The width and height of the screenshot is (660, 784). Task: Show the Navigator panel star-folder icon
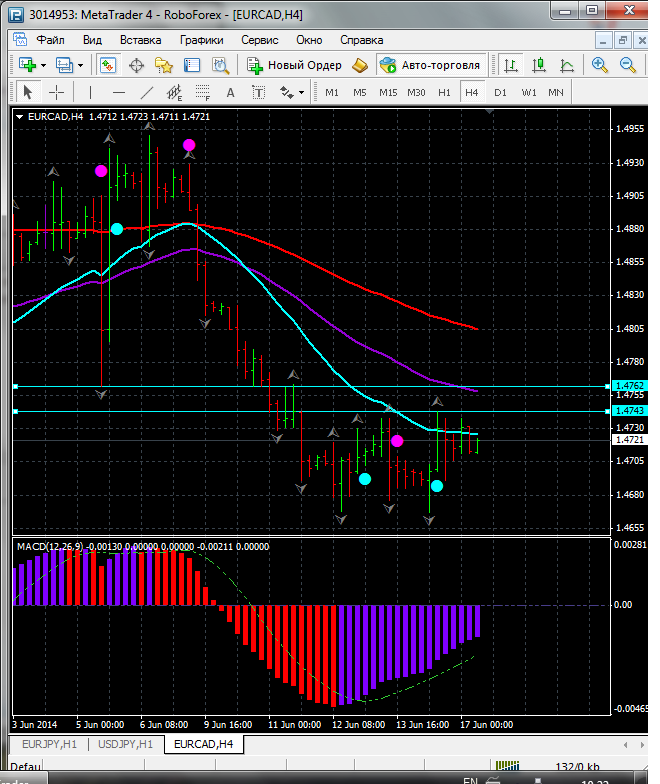click(164, 65)
